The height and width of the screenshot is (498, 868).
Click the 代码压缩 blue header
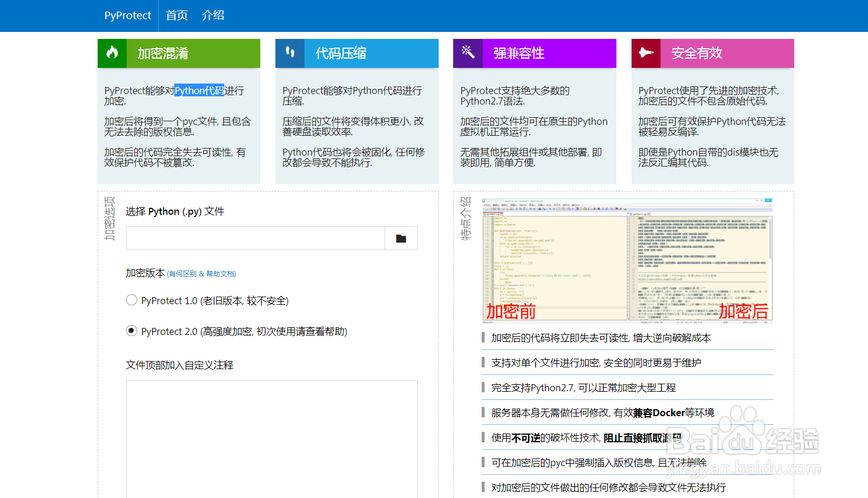[x=357, y=53]
